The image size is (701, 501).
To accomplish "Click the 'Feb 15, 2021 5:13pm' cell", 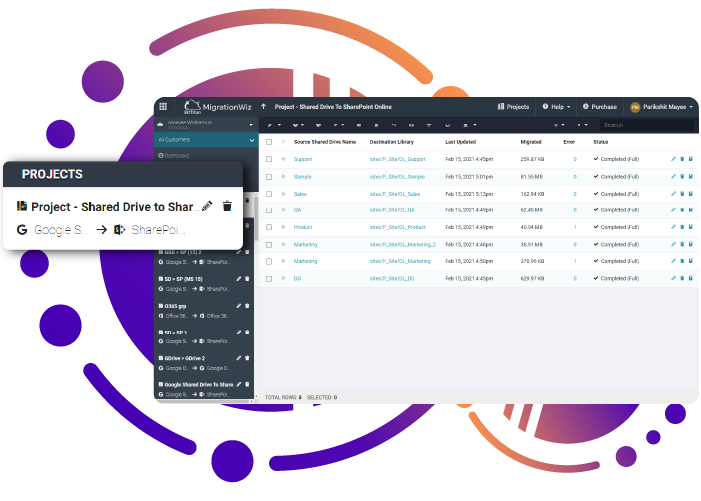I will (469, 194).
